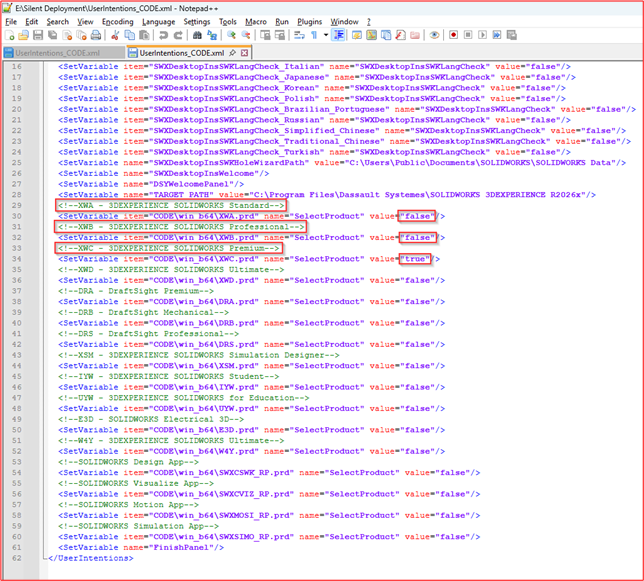Viewport: 644px width, 581px height.
Task: Start macro recording with the red record icon
Action: 453,34
